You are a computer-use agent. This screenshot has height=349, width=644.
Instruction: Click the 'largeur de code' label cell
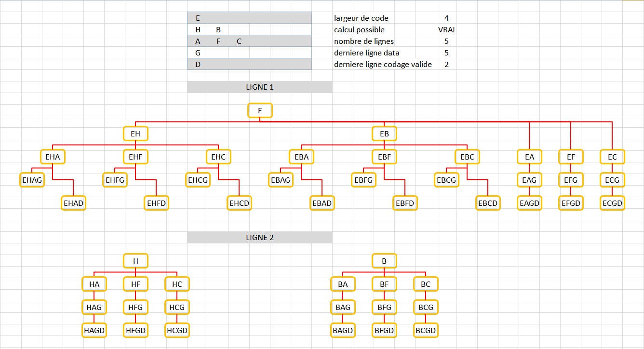(x=361, y=18)
